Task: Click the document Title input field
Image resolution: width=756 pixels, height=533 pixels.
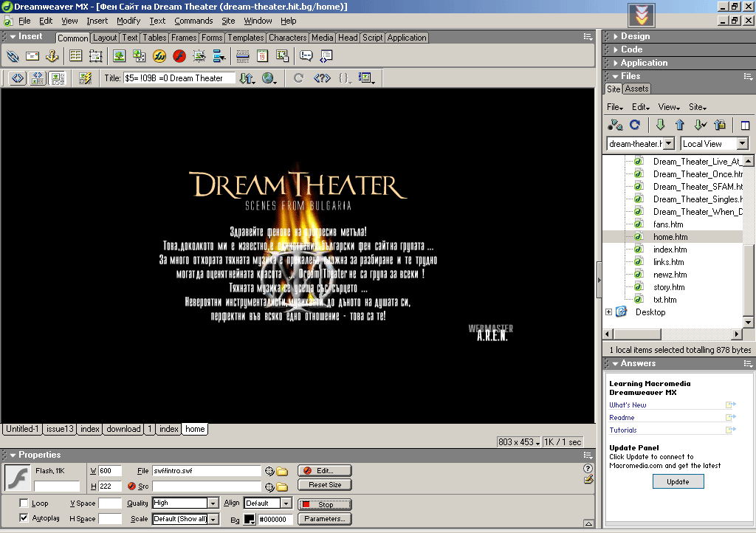Action: click(179, 78)
